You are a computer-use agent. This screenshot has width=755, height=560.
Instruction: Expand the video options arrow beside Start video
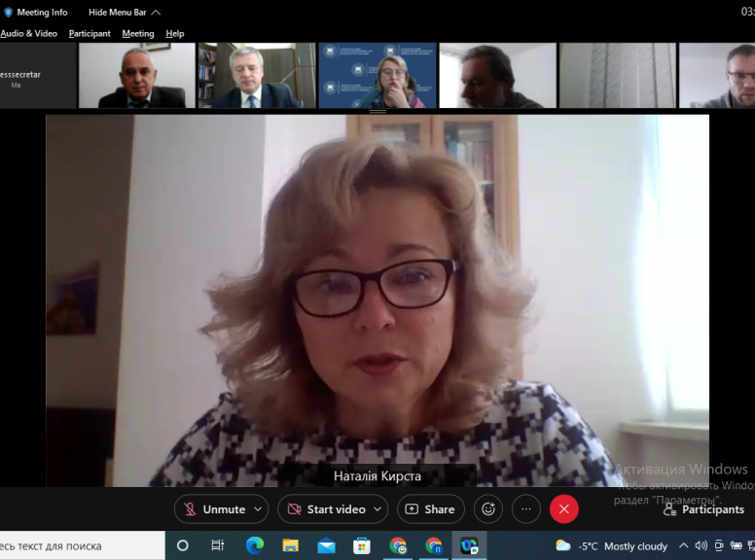point(377,509)
